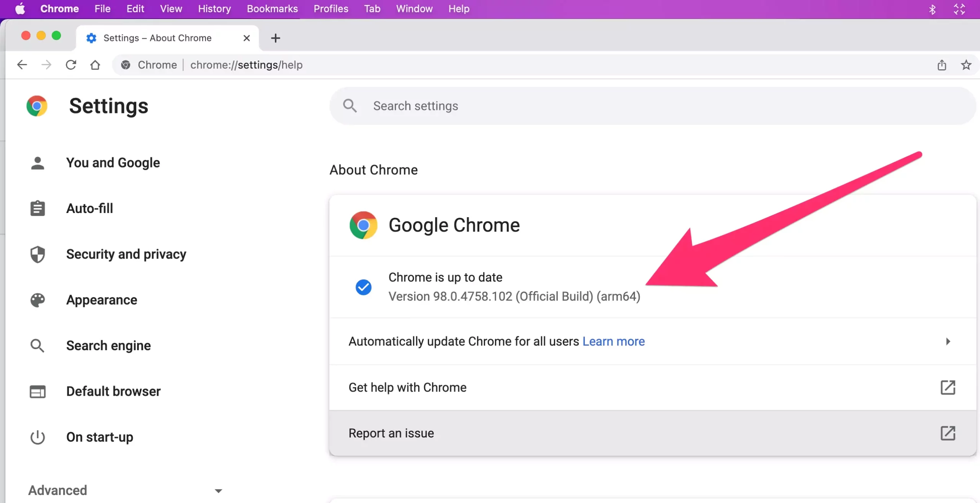Click the Bluetooth icon in menu bar
Screen dimensions: 980x503
933,9
